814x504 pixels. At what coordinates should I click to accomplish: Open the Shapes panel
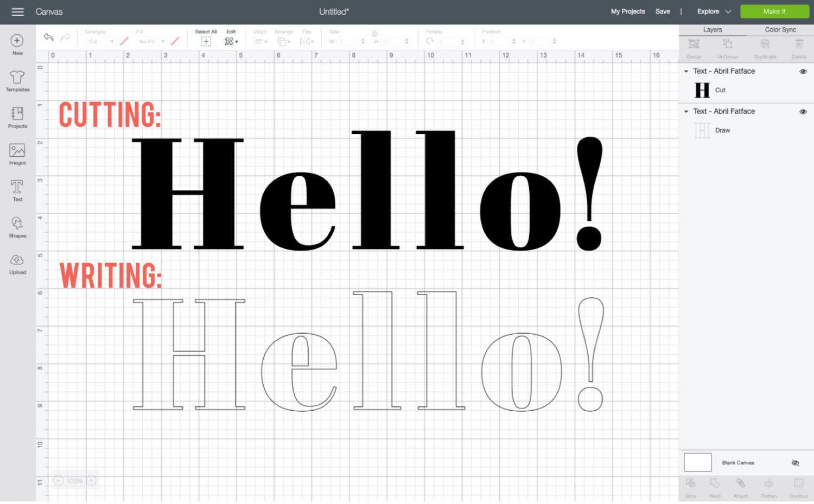[17, 227]
